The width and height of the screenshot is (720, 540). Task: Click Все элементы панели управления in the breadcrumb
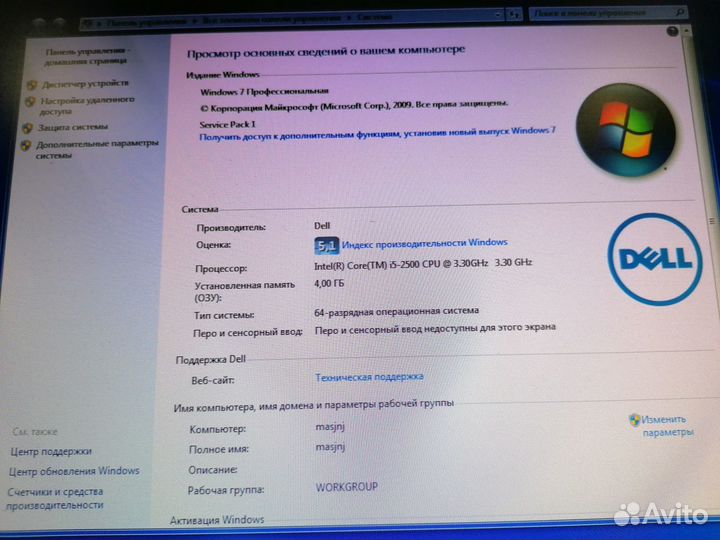(271, 19)
